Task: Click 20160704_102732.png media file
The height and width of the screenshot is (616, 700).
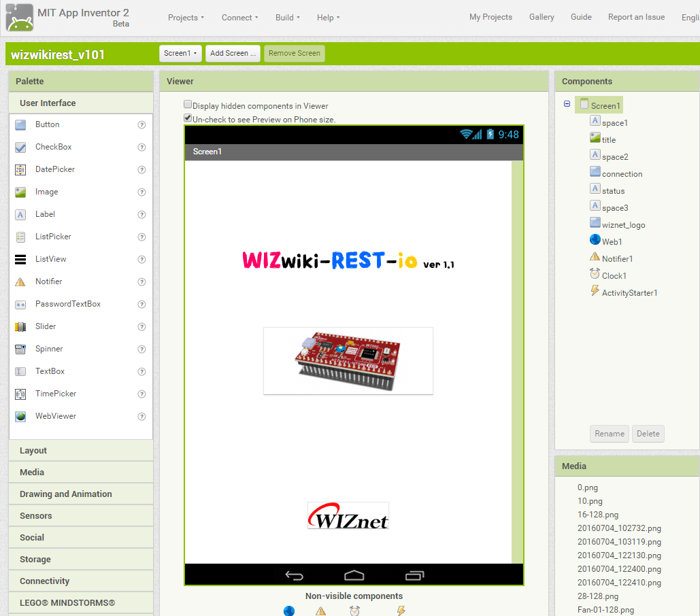Action: [x=619, y=528]
